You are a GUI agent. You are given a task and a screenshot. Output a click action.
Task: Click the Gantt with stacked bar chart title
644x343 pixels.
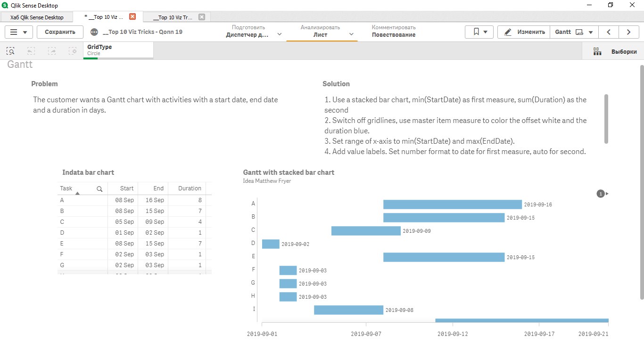(289, 172)
